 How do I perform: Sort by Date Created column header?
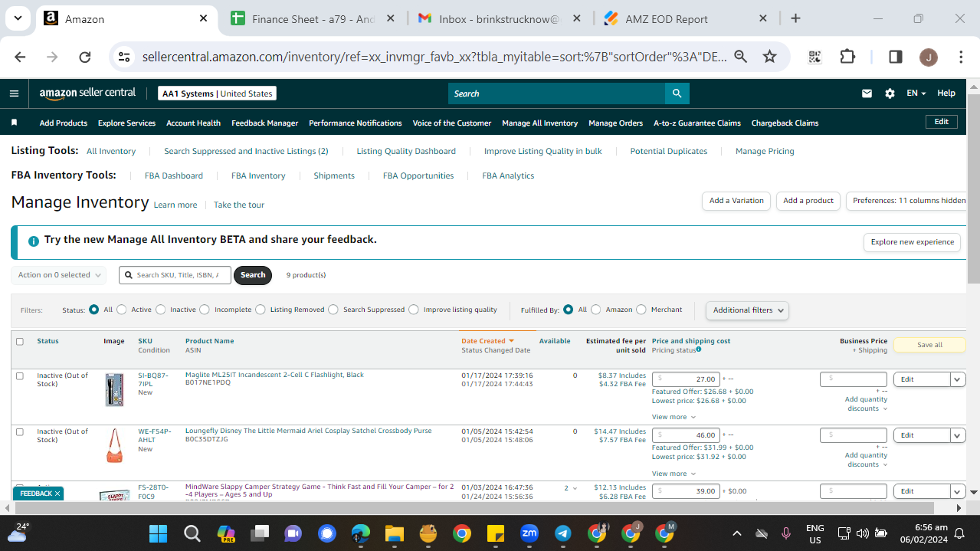pos(487,341)
